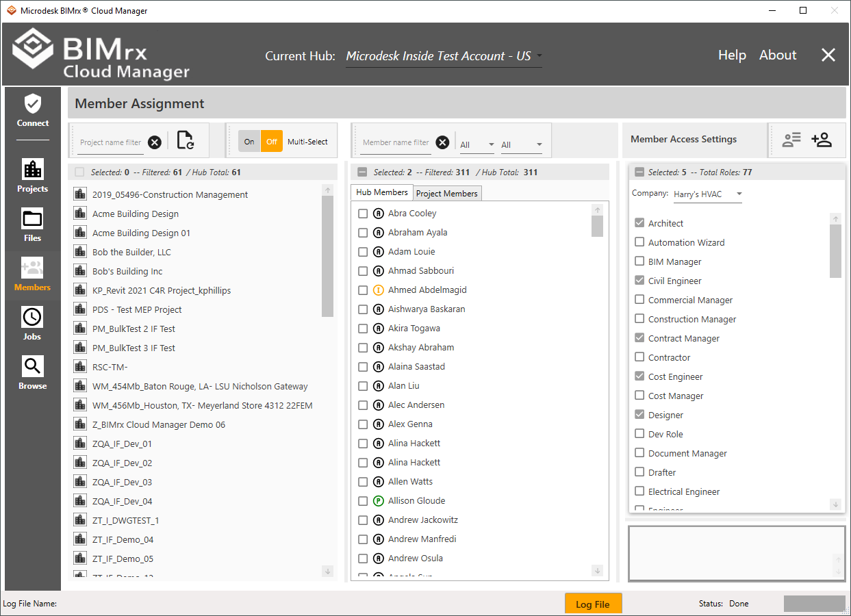Check the Abra Cooley member checkbox
Viewport: 851px width, 616px height.
(x=363, y=214)
